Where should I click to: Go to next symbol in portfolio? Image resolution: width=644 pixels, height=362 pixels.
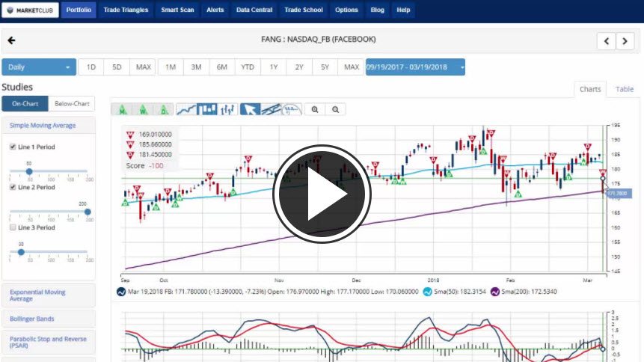pyautogui.click(x=625, y=40)
